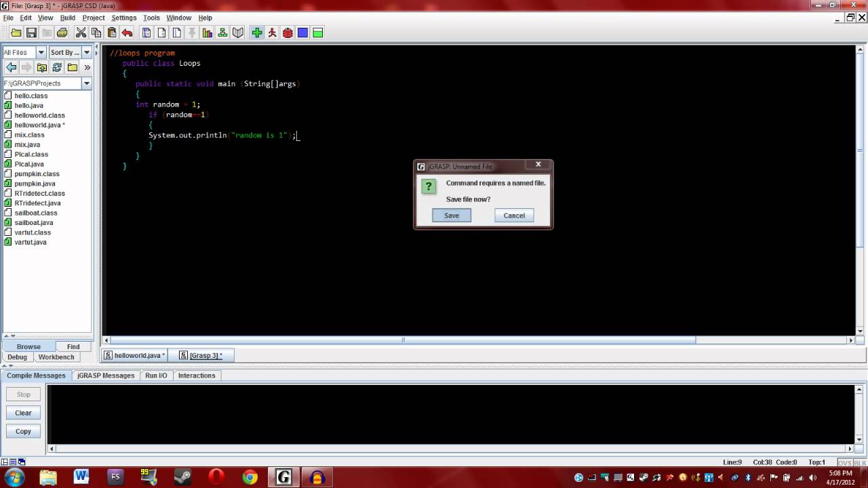
Task: Open Google Chrome from the taskbar
Action: coord(250,477)
